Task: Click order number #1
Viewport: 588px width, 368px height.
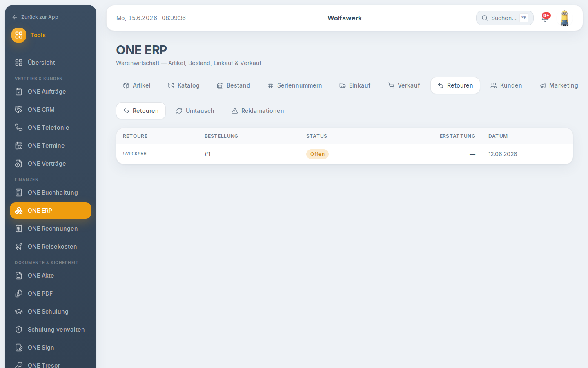Action: pos(207,154)
